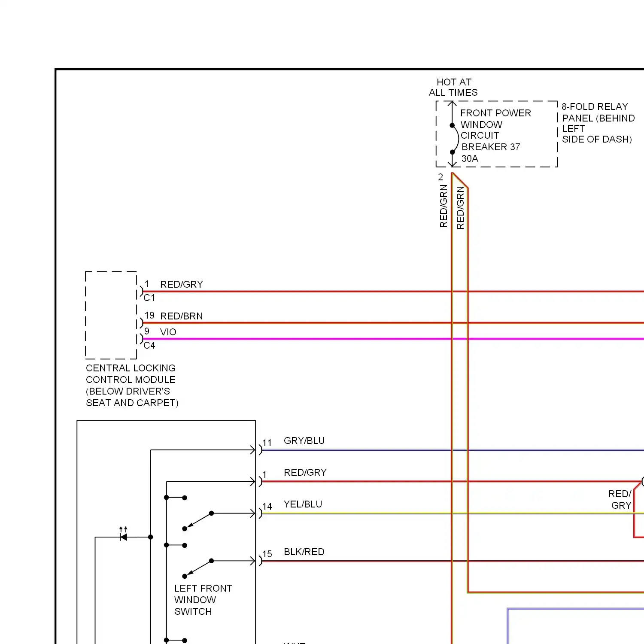Click the right vertical RED/GRN wire label
The height and width of the screenshot is (644, 644).
point(460,208)
